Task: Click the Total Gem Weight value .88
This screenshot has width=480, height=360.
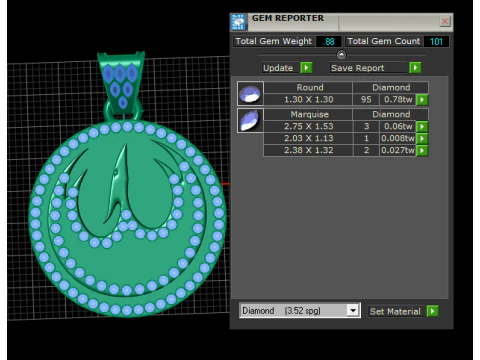Action: (329, 41)
